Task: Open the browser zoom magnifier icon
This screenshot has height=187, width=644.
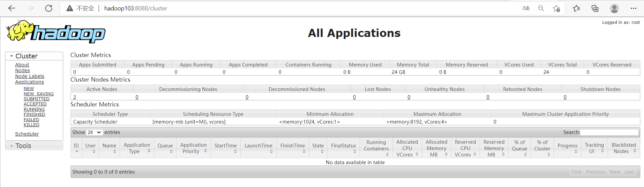Action: click(x=541, y=8)
